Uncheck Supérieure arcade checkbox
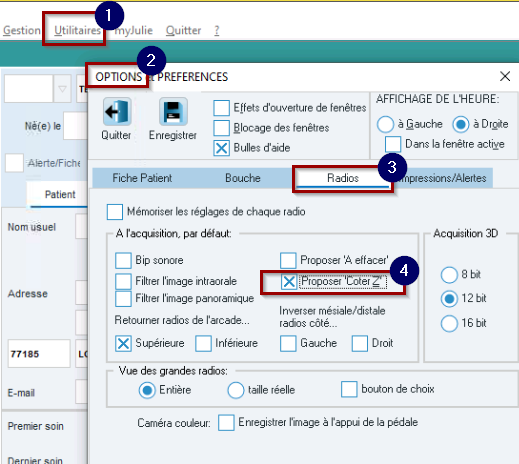 [x=123, y=343]
